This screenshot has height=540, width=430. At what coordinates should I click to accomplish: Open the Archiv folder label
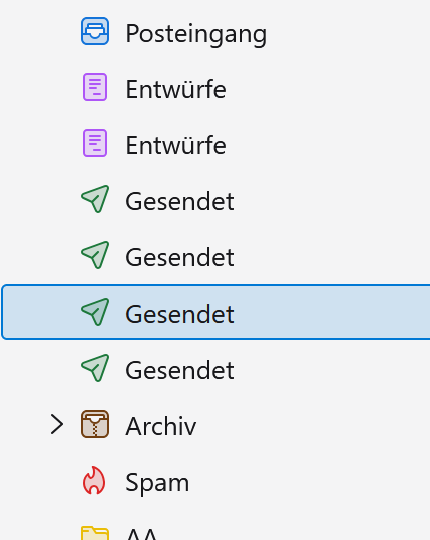(x=161, y=426)
